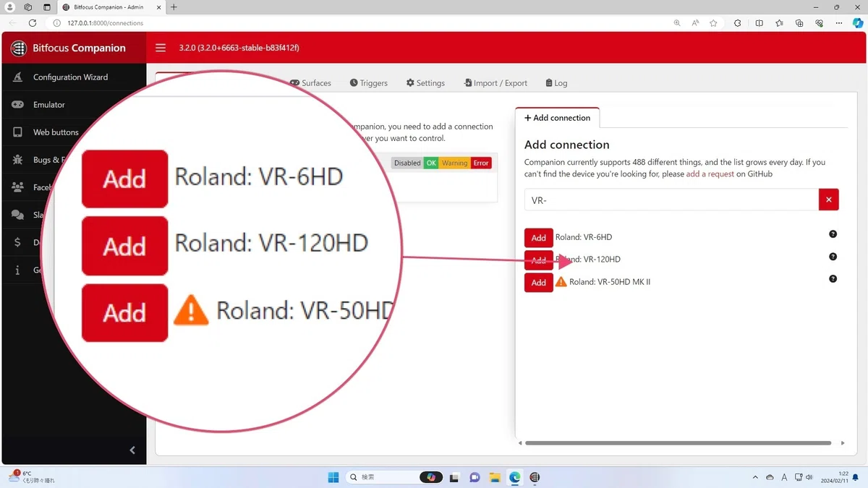Click the scrollbar's right arrow
Screen dimensions: 868x488
(843, 443)
